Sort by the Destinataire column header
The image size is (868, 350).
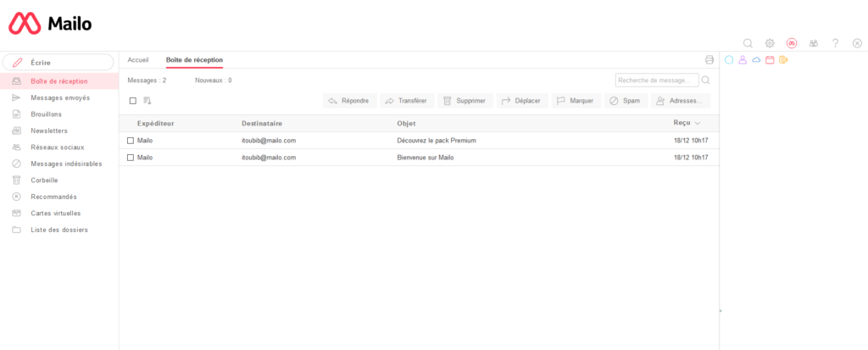click(262, 123)
